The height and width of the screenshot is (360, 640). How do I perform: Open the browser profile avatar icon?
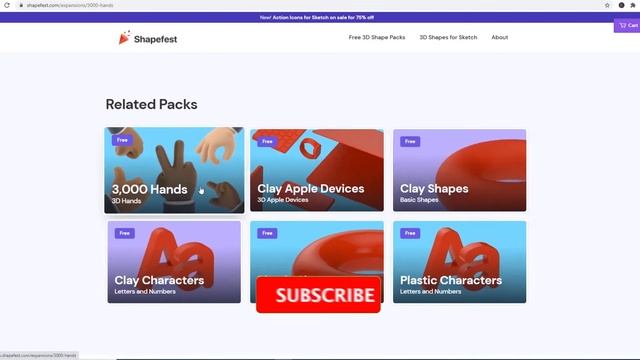tap(621, 5)
